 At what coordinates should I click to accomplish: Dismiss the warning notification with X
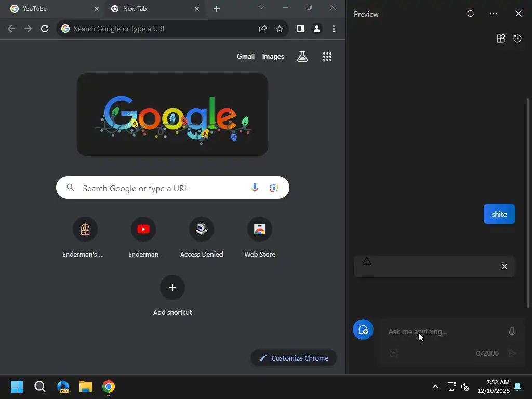coord(504,267)
